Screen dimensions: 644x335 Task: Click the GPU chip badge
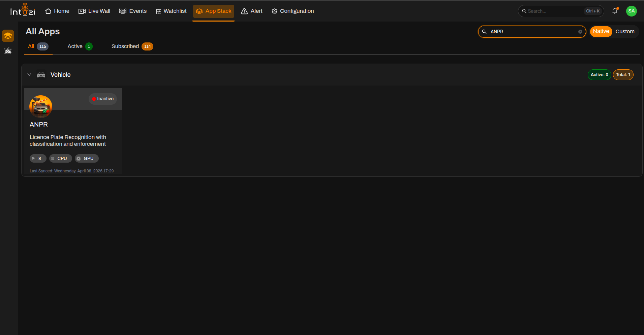point(87,159)
